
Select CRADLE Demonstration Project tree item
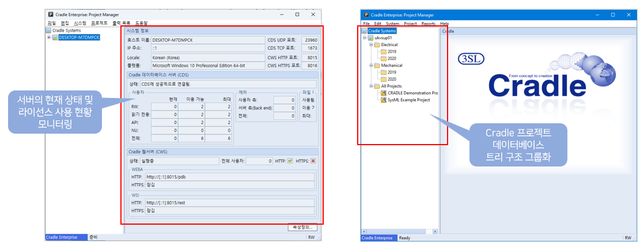pyautogui.click(x=413, y=93)
